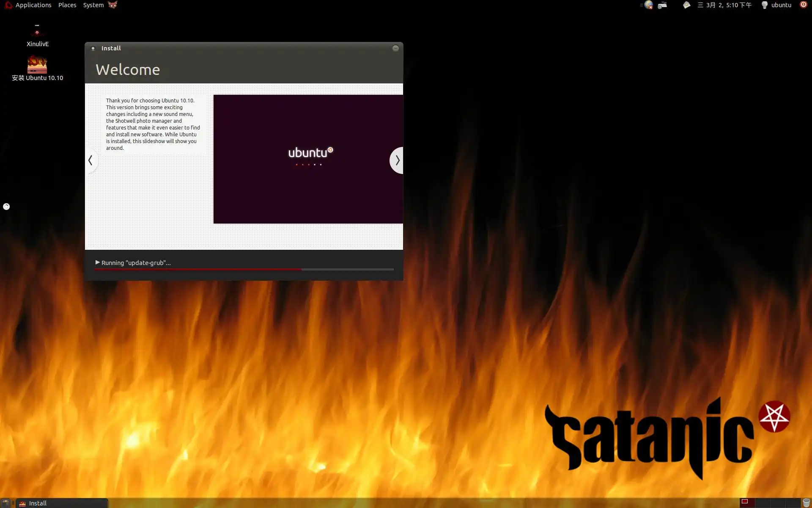
Task: Open the System menu
Action: 93,5
